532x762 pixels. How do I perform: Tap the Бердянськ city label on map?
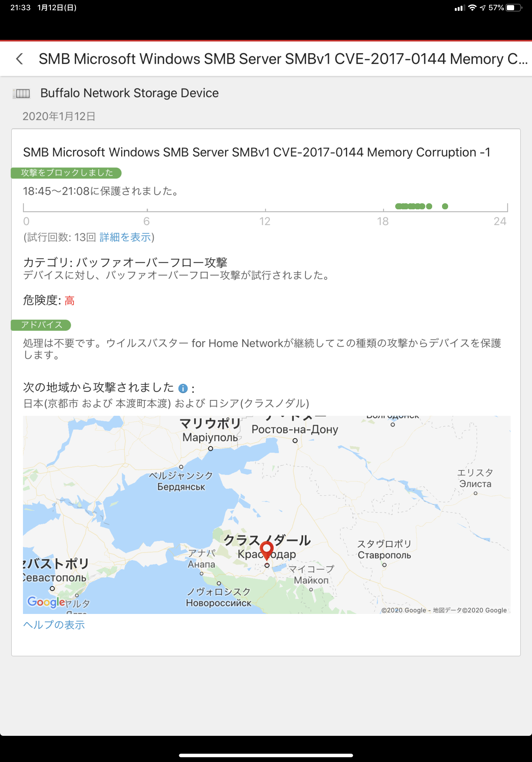[x=181, y=487]
